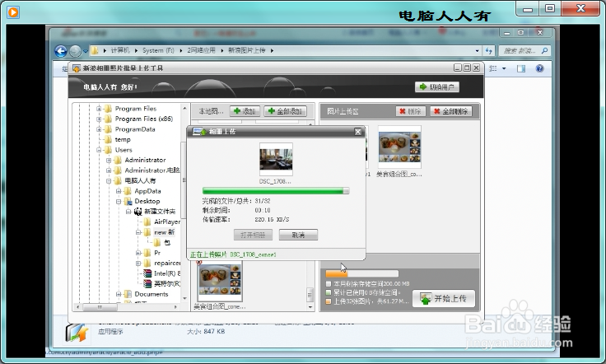Click the 相册上传 dialog title icon
This screenshot has width=606, height=364.
point(199,132)
